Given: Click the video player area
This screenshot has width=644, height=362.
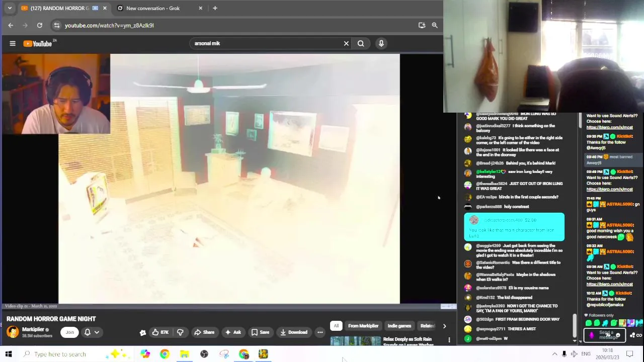Looking at the screenshot, I should (229, 178).
